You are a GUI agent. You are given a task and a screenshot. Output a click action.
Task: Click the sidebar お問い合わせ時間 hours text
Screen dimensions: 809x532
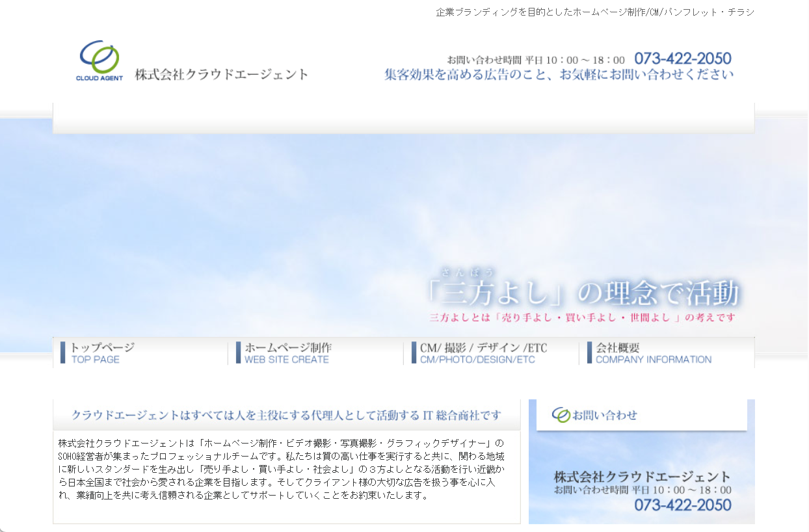coord(642,490)
